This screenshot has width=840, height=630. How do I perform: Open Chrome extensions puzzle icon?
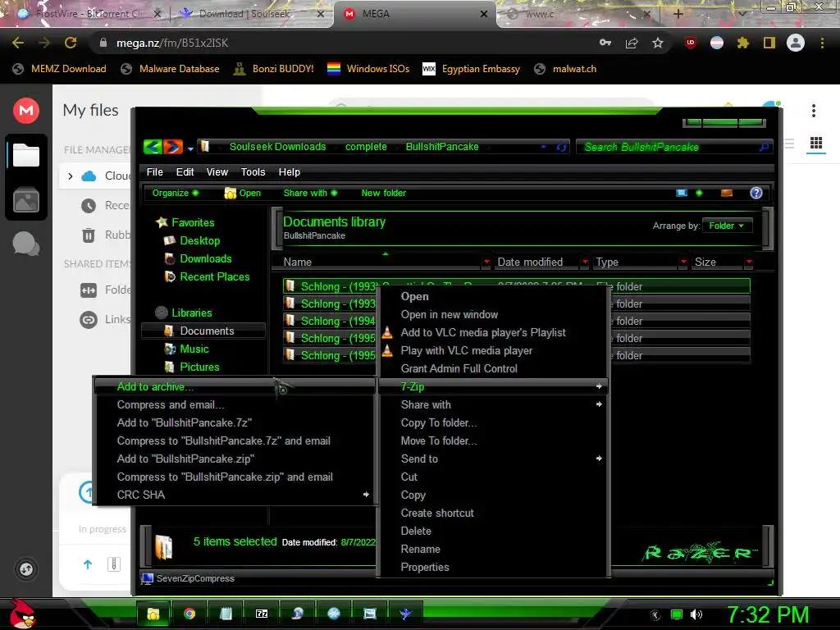pyautogui.click(x=742, y=43)
